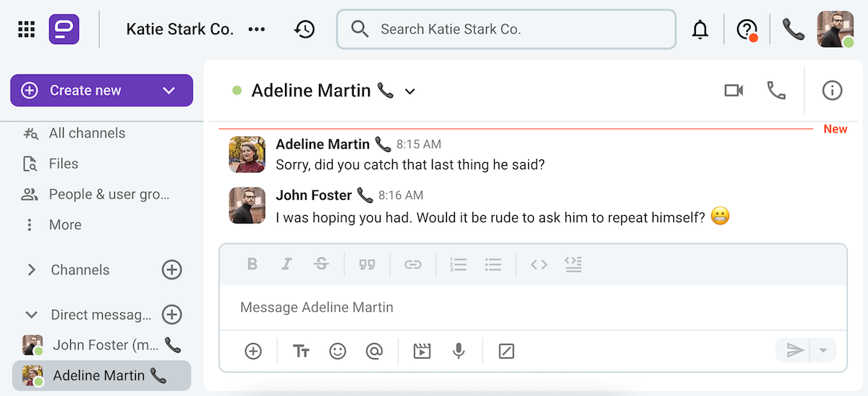
Task: Toggle the text formatting toolbar (Tt) icon
Action: pos(301,351)
